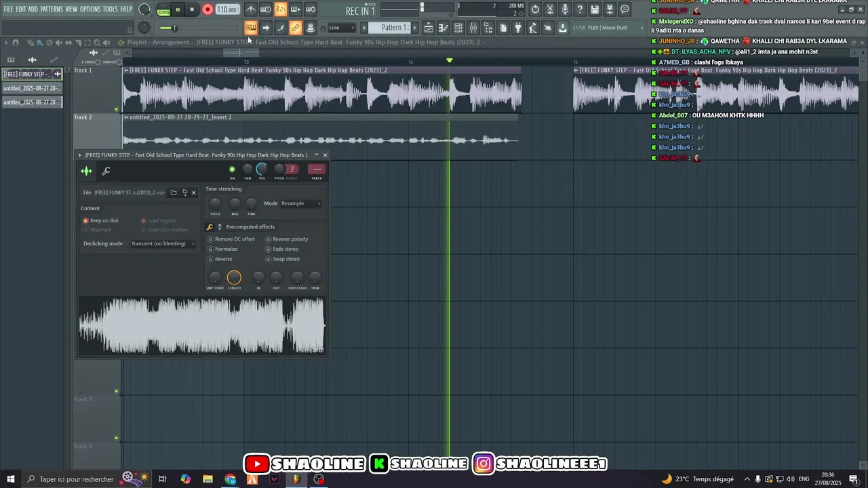Open the PATTERNS menu
The image size is (868, 488).
pos(52,9)
